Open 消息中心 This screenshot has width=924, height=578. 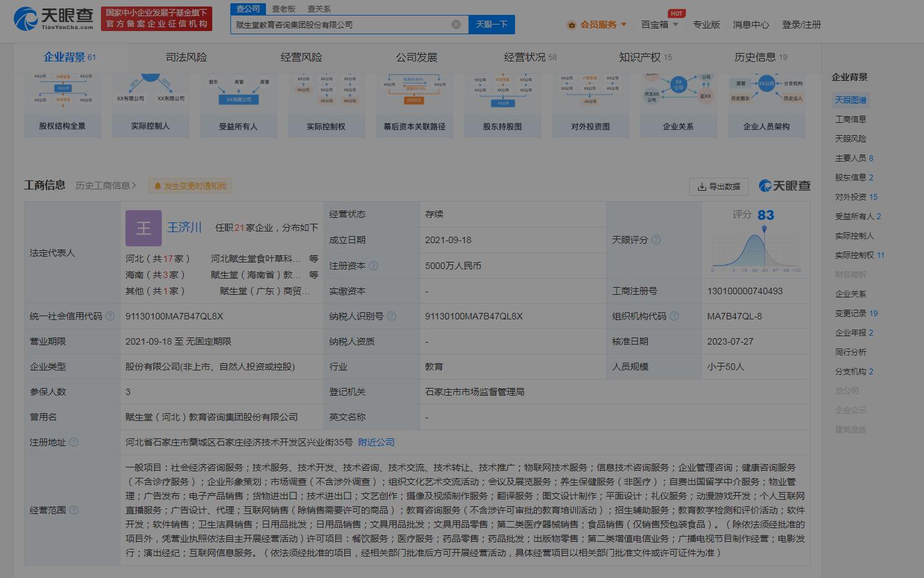pyautogui.click(x=751, y=25)
